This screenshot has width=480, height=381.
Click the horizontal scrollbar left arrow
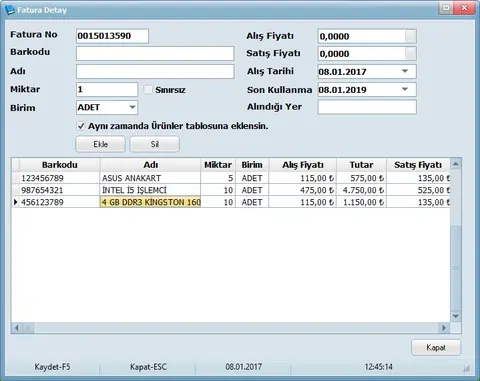(x=17, y=328)
